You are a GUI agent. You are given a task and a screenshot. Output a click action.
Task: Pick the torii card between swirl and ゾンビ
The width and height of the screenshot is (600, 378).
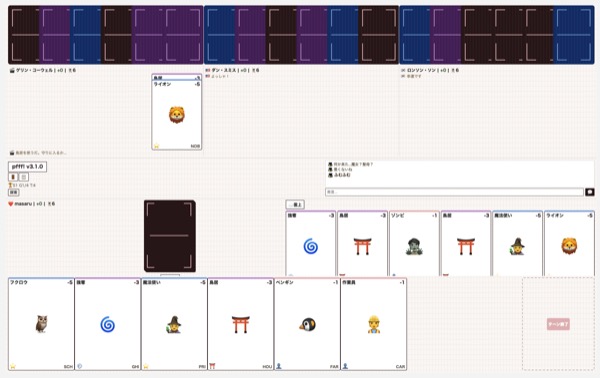362,243
